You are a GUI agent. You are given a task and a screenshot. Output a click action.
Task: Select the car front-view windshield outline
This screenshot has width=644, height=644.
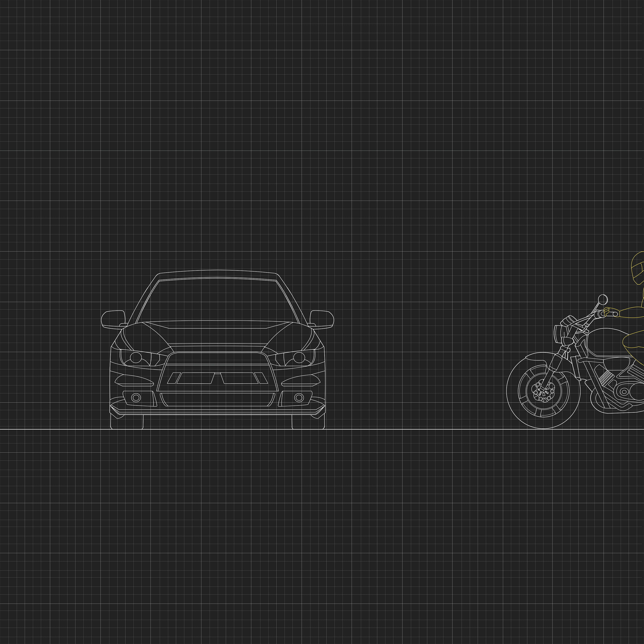[217, 300]
